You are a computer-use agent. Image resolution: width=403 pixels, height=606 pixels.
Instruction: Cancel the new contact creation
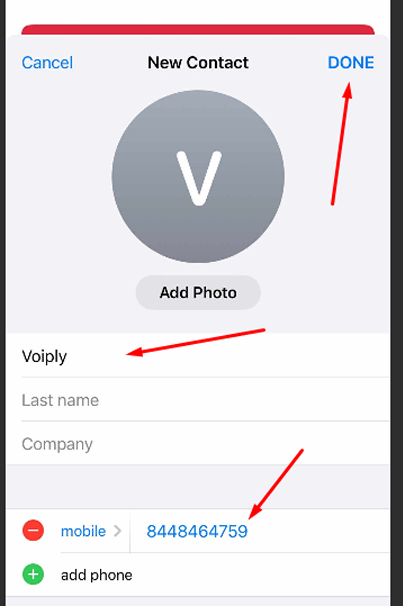point(47,63)
